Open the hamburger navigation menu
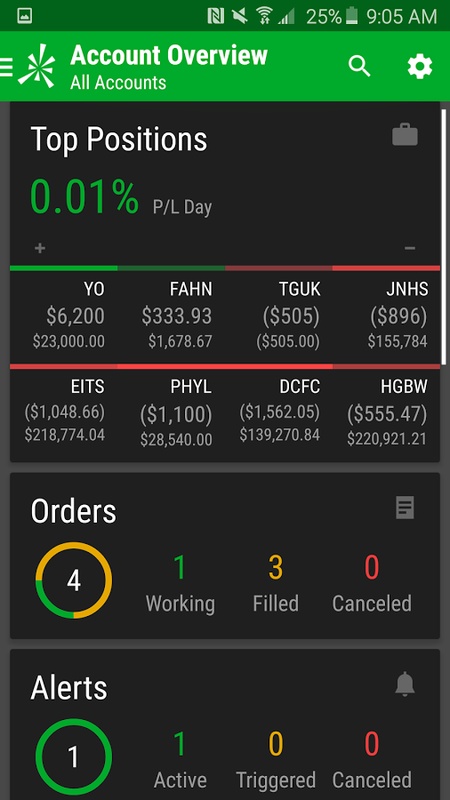Image resolution: width=450 pixels, height=800 pixels. pos(6,67)
